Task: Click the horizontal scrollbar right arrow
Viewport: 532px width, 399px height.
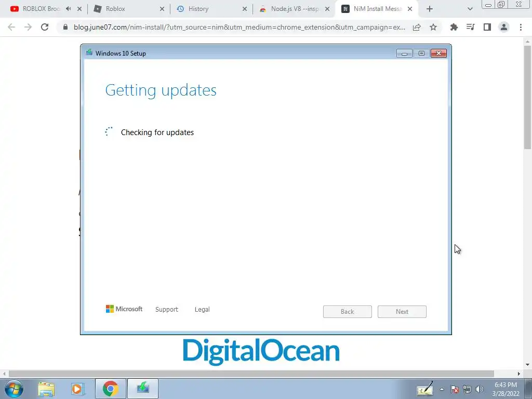Action: [519, 374]
